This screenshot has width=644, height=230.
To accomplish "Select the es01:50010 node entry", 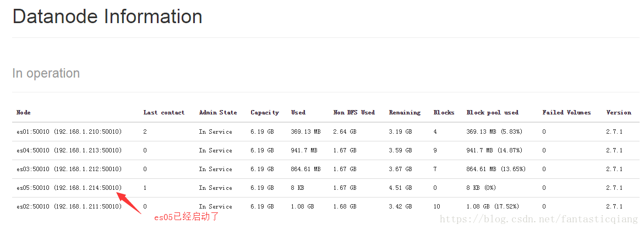I will pos(69,132).
